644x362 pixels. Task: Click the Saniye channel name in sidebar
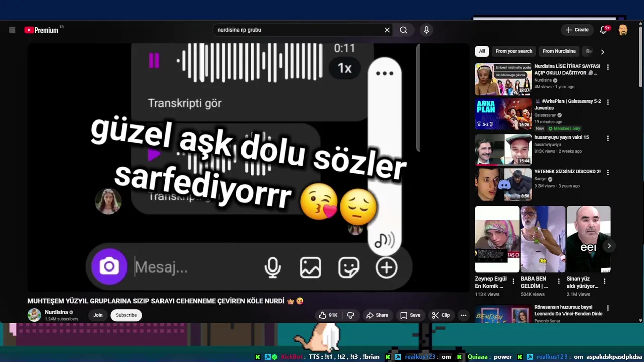coord(540,179)
